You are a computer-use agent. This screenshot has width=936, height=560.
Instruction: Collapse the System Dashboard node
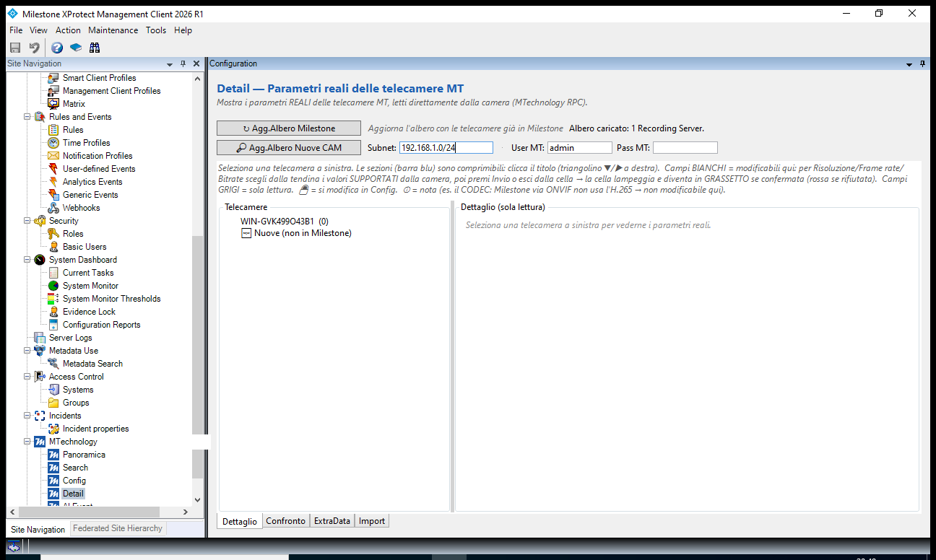27,260
